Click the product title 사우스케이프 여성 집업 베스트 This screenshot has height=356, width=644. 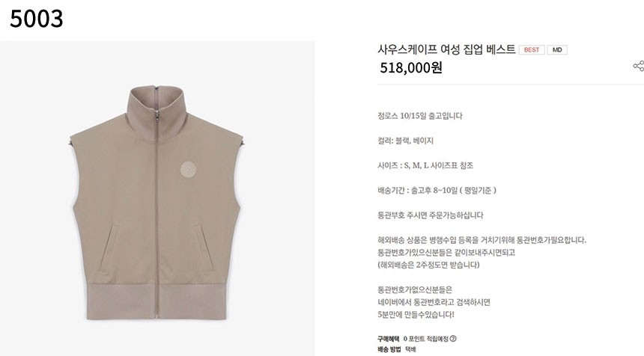(446, 49)
